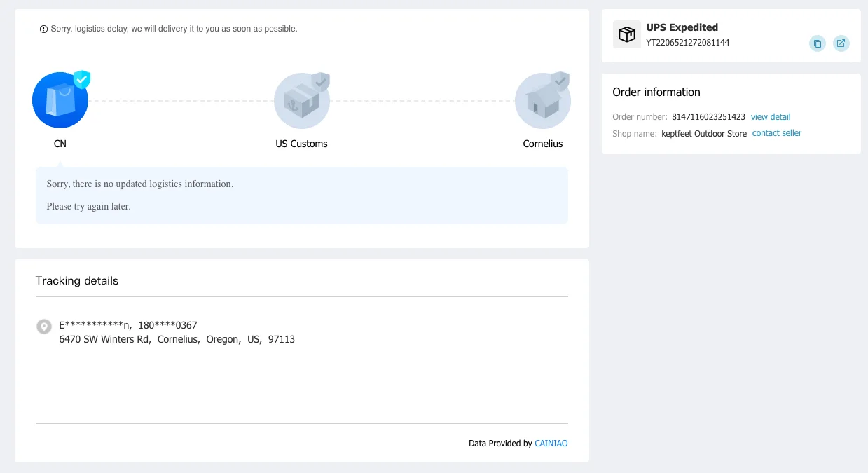Click the US Customs stage label

(301, 144)
